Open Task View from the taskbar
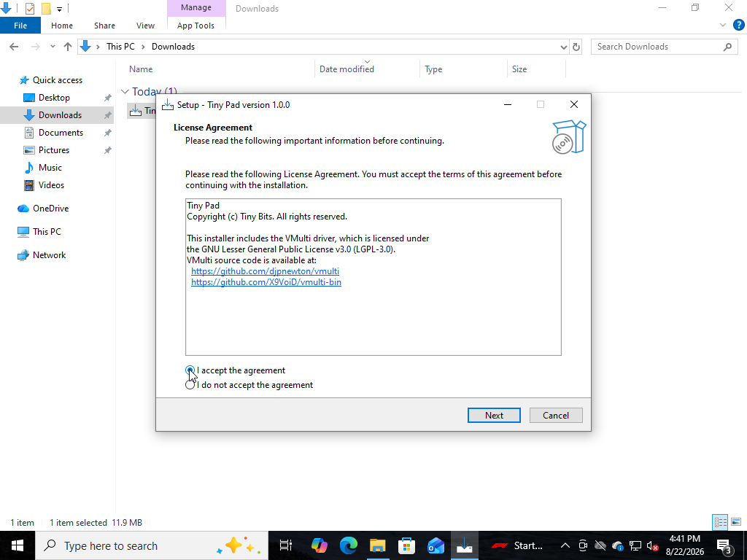The image size is (747, 560). 285,545
